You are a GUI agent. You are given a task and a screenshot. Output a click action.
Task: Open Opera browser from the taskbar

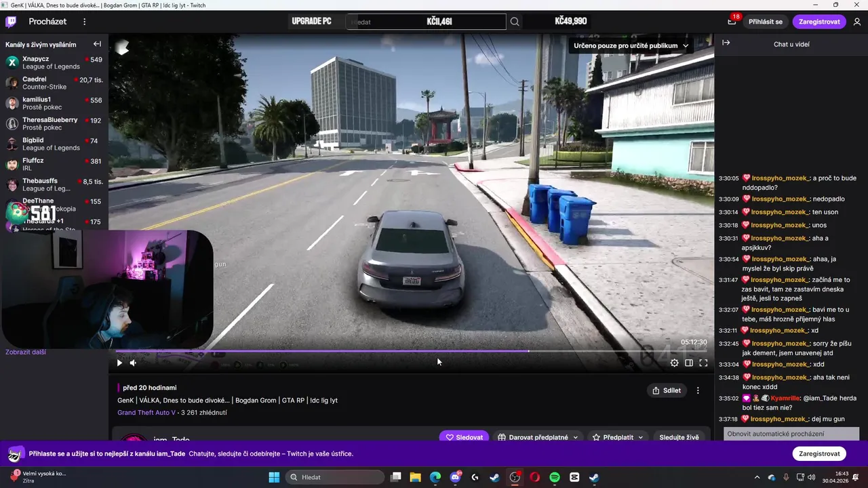pos(534,477)
